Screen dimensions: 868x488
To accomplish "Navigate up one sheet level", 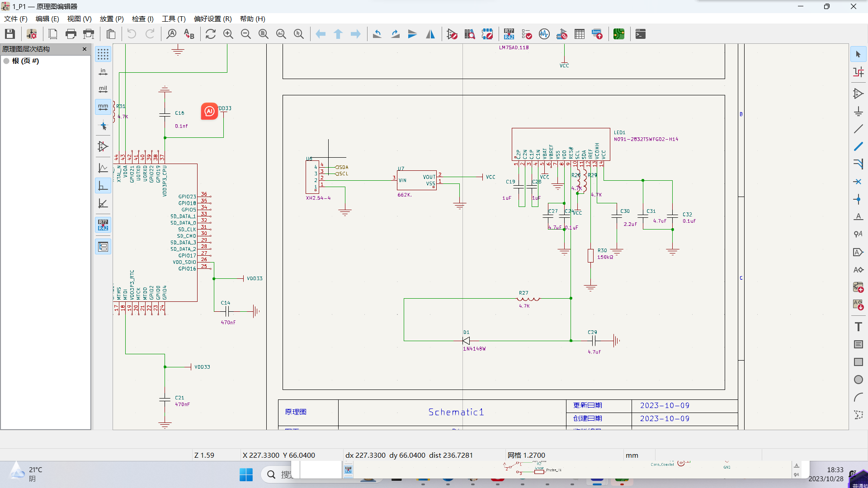I will tap(338, 34).
